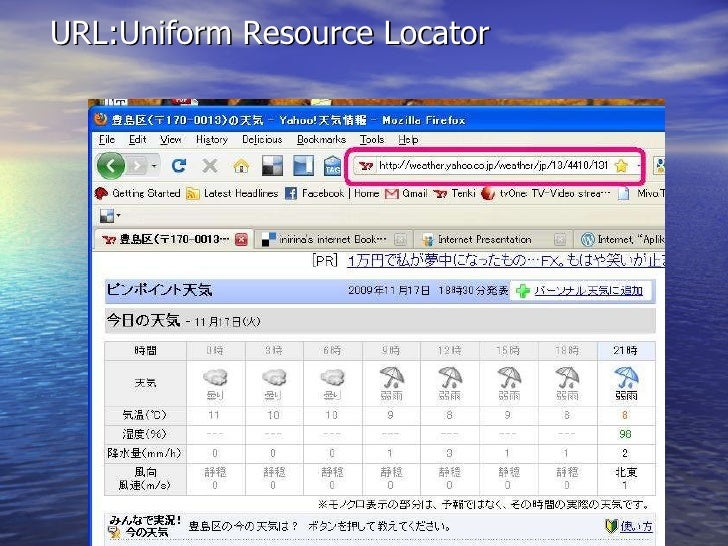Open the Bookmarks menu
Image resolution: width=728 pixels, height=546 pixels.
point(321,140)
